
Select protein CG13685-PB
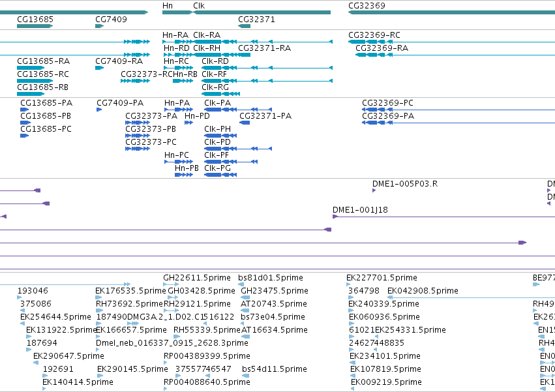46,116
